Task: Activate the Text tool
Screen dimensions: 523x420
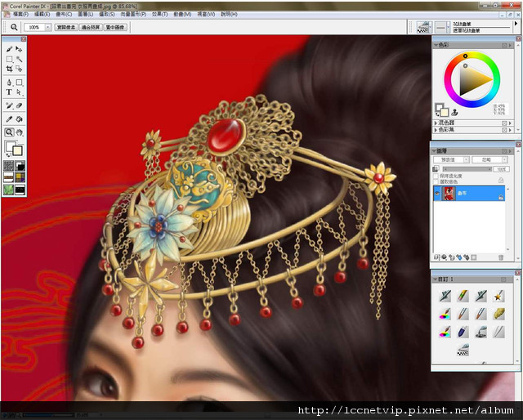Action: [x=9, y=92]
